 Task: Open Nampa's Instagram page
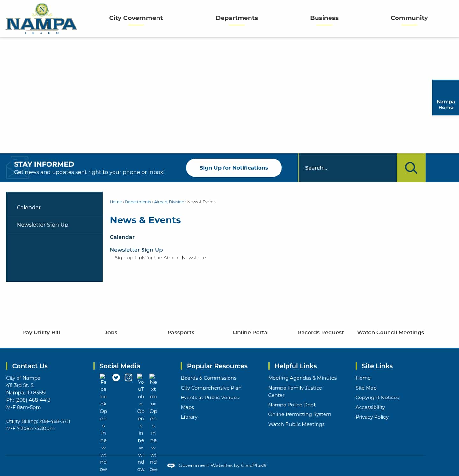click(128, 377)
